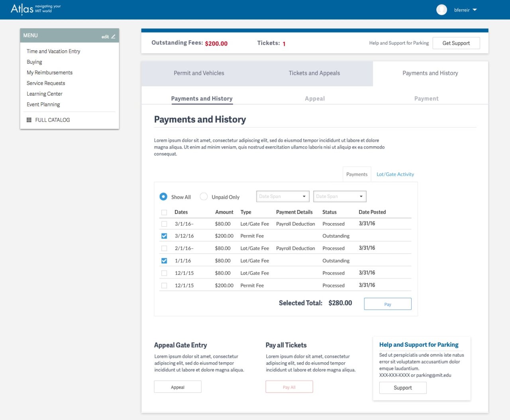Switch to Permit and Vehicles tab
Viewport: 510px width, 420px height.
point(199,73)
